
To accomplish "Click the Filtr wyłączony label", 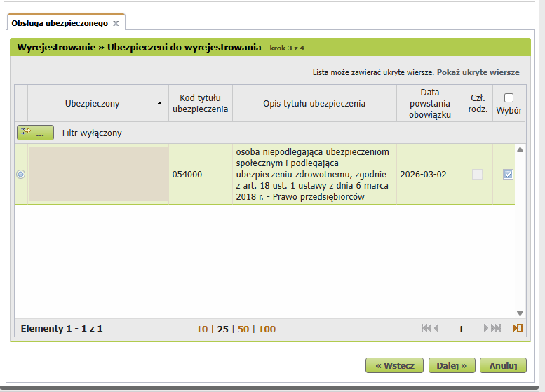I will click(x=92, y=133).
